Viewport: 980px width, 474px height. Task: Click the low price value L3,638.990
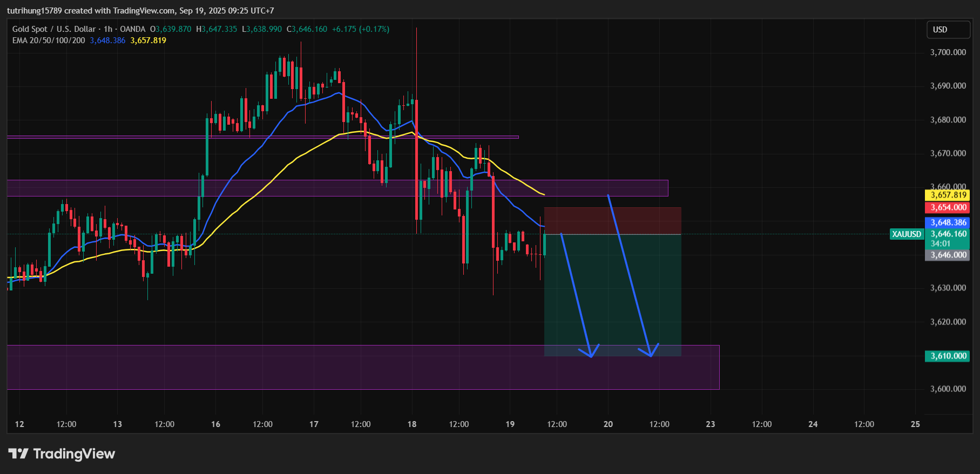tap(262, 29)
